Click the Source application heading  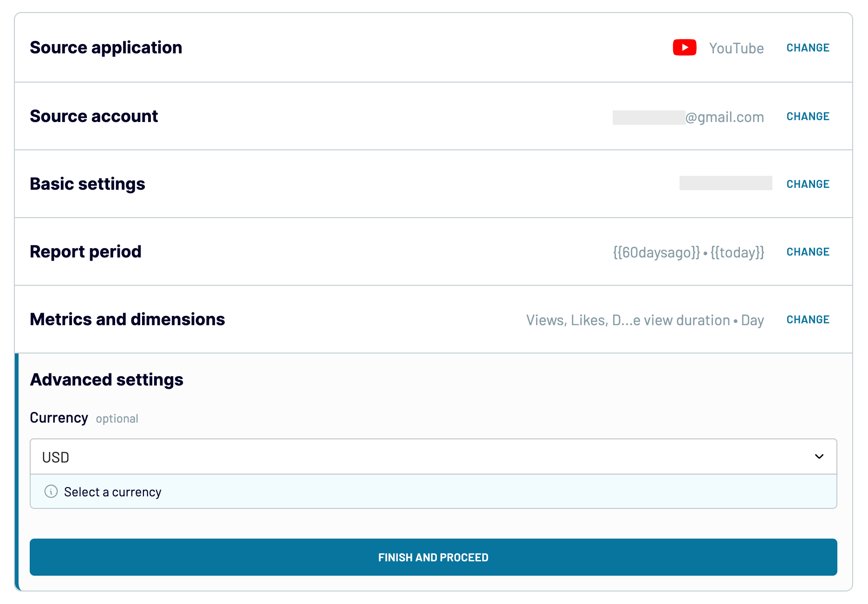click(x=106, y=48)
